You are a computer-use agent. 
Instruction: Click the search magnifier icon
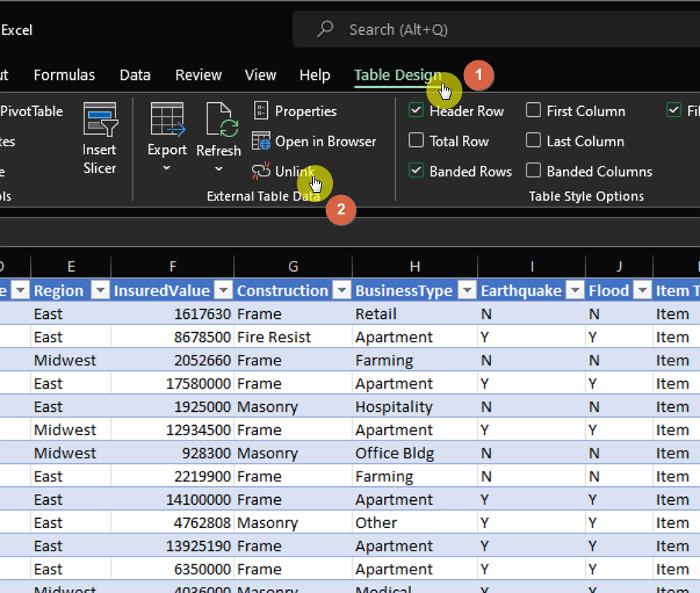pos(325,29)
